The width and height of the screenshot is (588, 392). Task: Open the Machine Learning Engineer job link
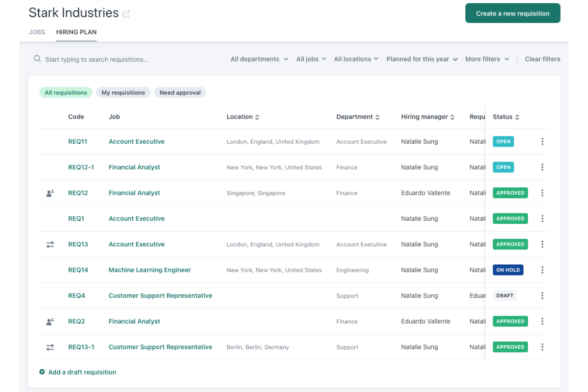(x=150, y=270)
